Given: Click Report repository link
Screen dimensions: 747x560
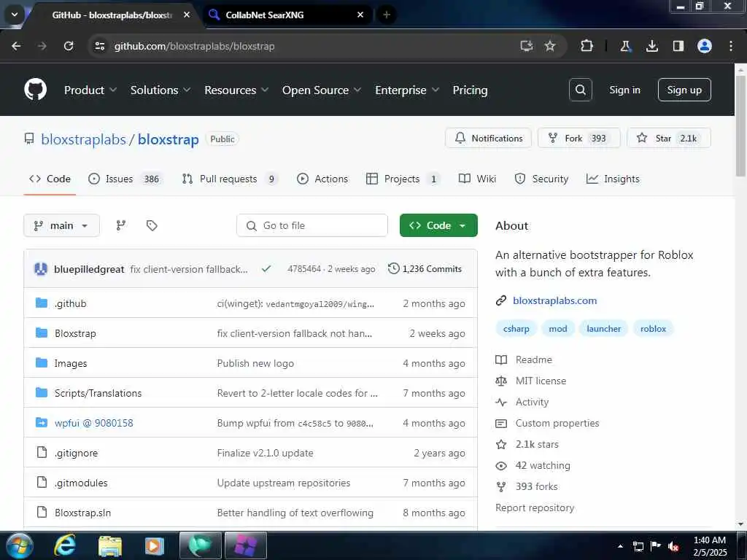Looking at the screenshot, I should (x=535, y=507).
